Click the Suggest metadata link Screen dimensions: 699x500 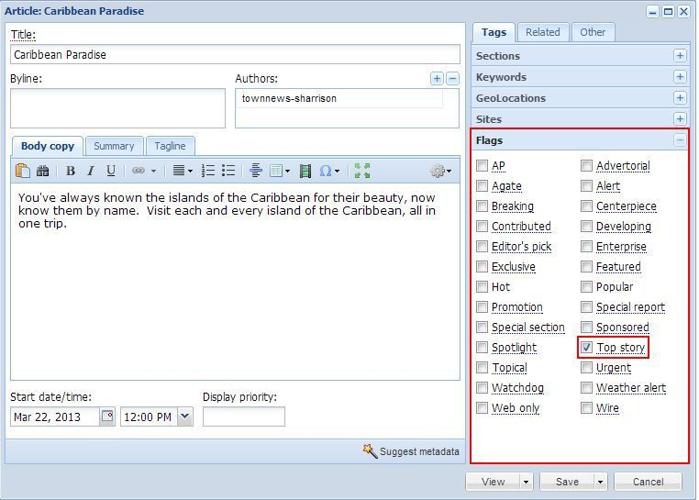tap(411, 452)
